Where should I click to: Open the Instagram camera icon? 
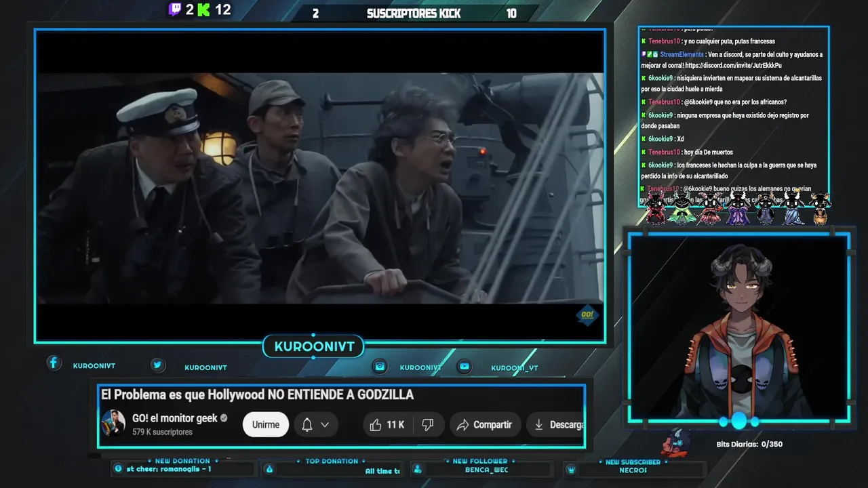tap(380, 366)
